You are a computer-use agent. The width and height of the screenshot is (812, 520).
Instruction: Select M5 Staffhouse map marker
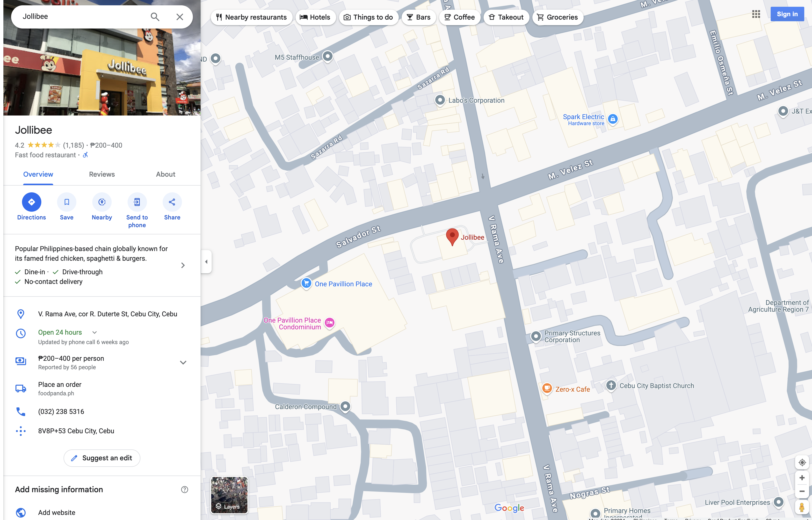click(x=327, y=56)
